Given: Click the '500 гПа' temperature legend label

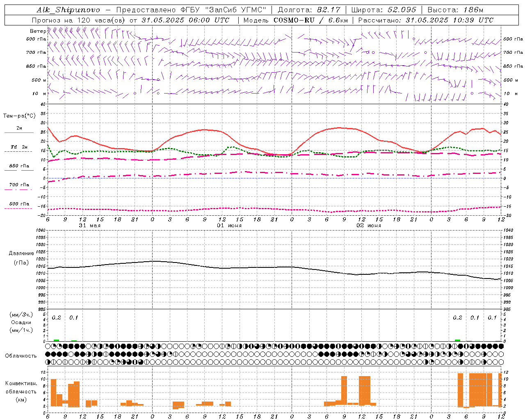Looking at the screenshot, I should (x=19, y=203).
